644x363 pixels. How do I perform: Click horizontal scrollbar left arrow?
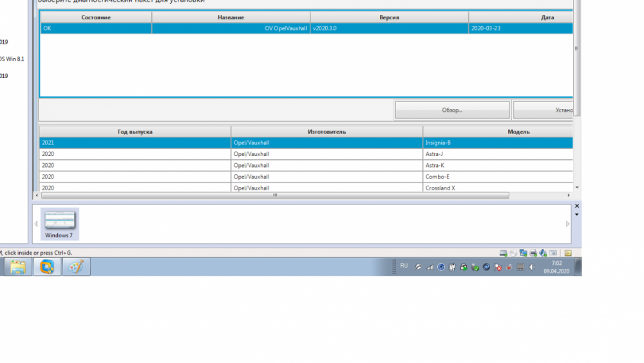[37, 195]
